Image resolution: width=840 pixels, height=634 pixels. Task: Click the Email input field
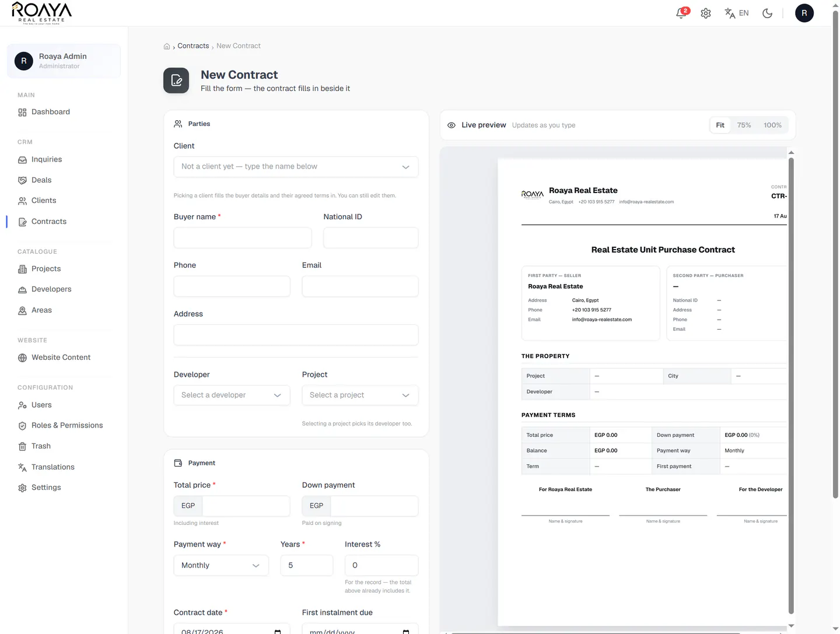tap(360, 286)
